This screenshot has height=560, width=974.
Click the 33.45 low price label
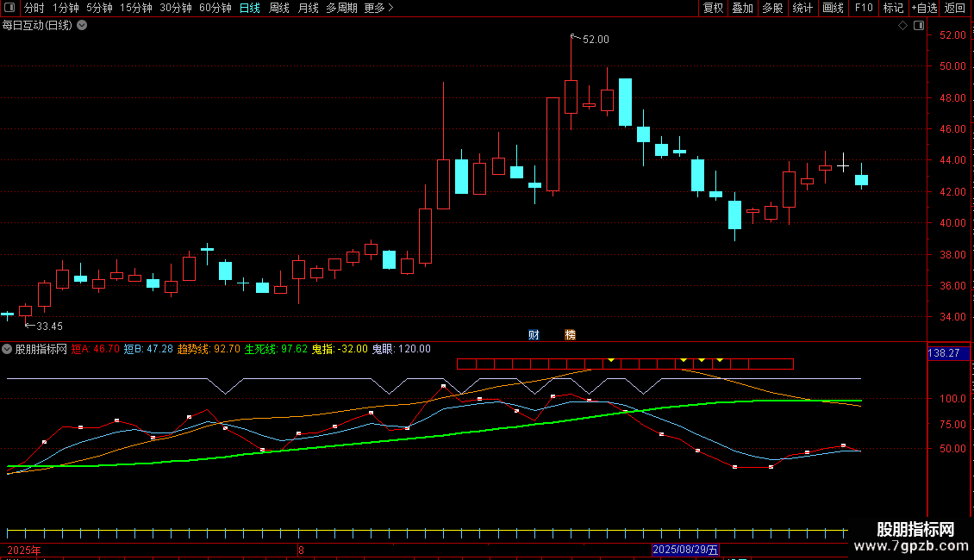[49, 327]
